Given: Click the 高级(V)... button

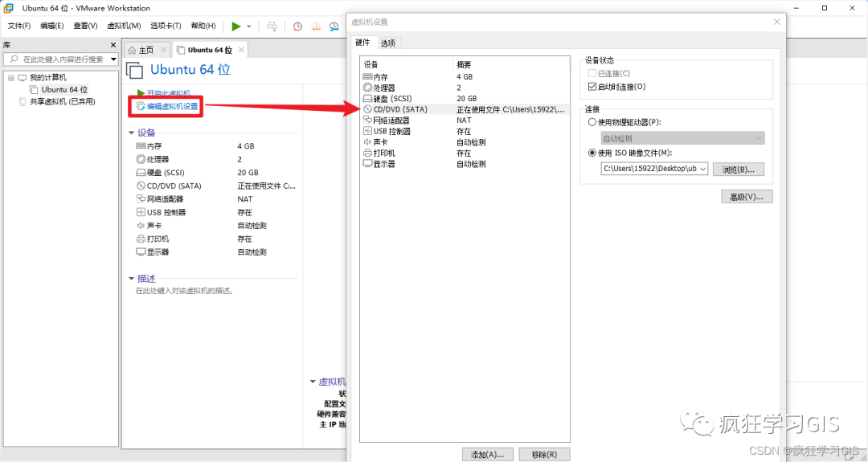Looking at the screenshot, I should pos(747,196).
